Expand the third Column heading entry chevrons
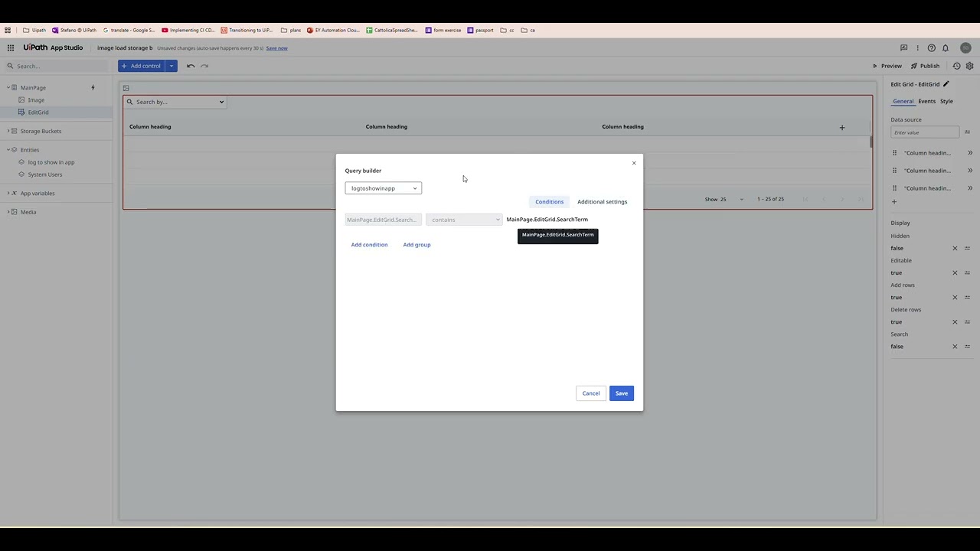This screenshot has height=551, width=980. 970,188
